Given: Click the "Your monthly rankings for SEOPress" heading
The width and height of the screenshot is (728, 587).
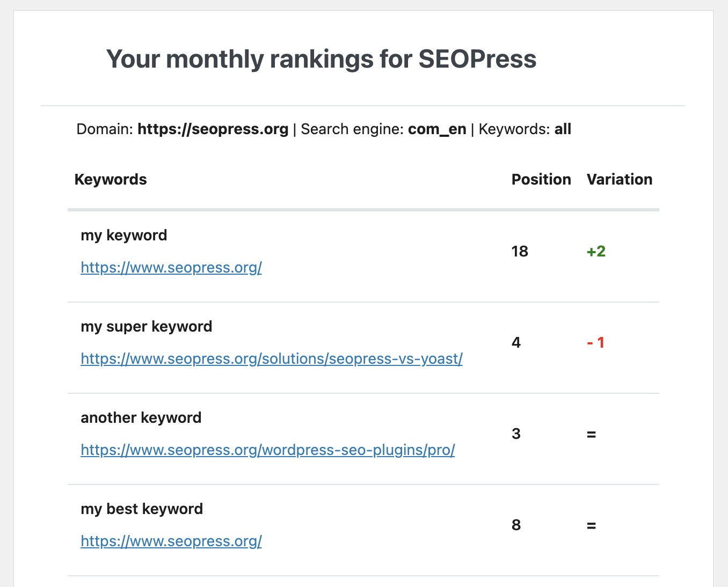Looking at the screenshot, I should point(321,59).
